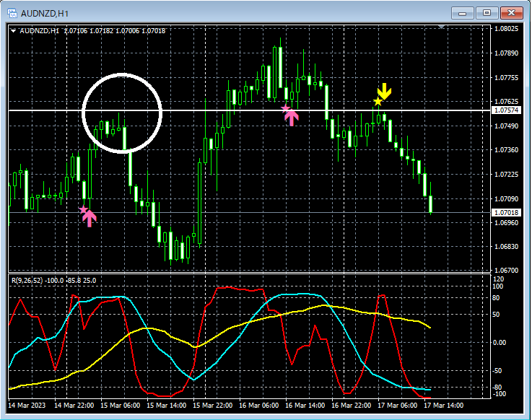532x420 pixels.
Task: Click the 16 Mar 22:00 time label
Action: click(x=351, y=406)
